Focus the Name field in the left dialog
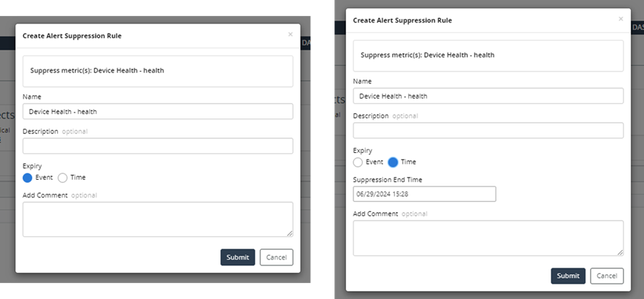This screenshot has width=644, height=299. pyautogui.click(x=158, y=111)
